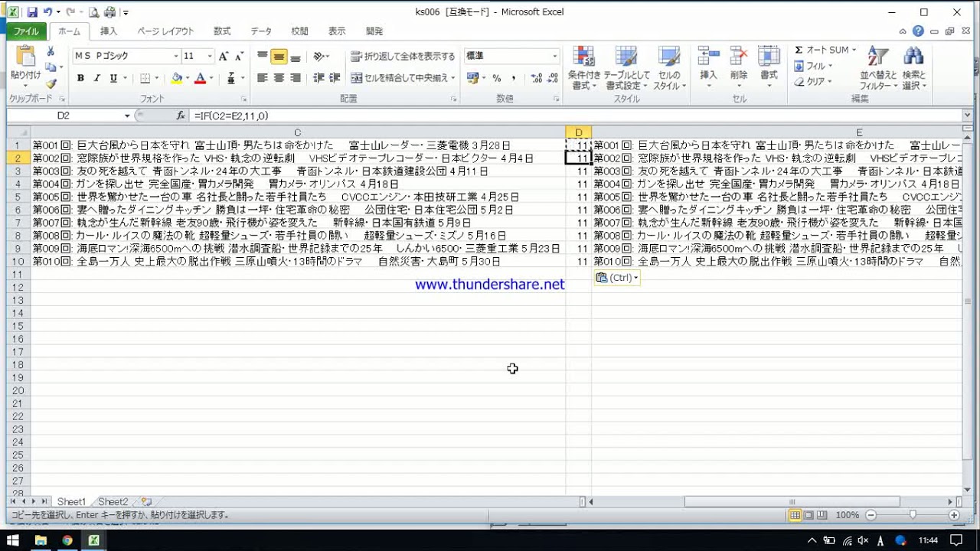
Task: Click the オート SUM button
Action: (822, 50)
